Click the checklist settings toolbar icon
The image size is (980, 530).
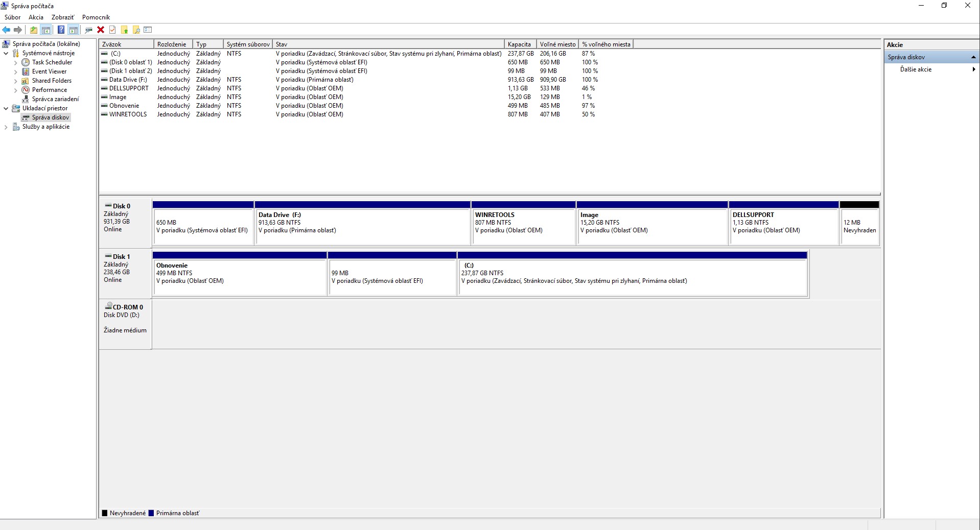(148, 30)
